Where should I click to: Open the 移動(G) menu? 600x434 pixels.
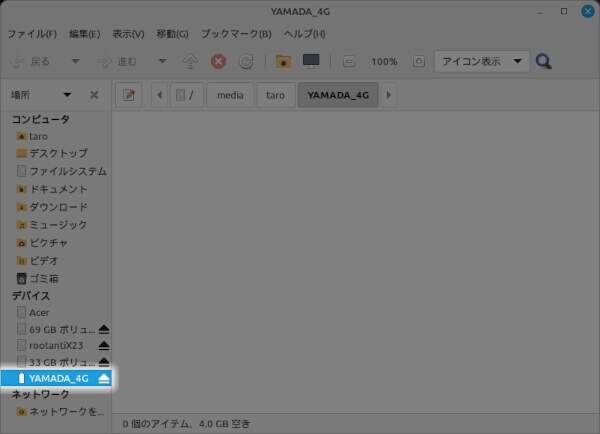pyautogui.click(x=172, y=34)
